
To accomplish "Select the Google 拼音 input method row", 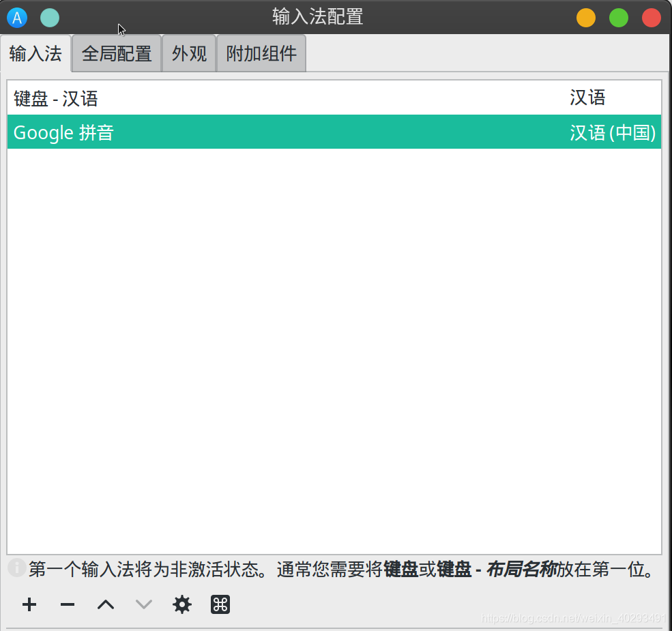I will click(x=334, y=132).
